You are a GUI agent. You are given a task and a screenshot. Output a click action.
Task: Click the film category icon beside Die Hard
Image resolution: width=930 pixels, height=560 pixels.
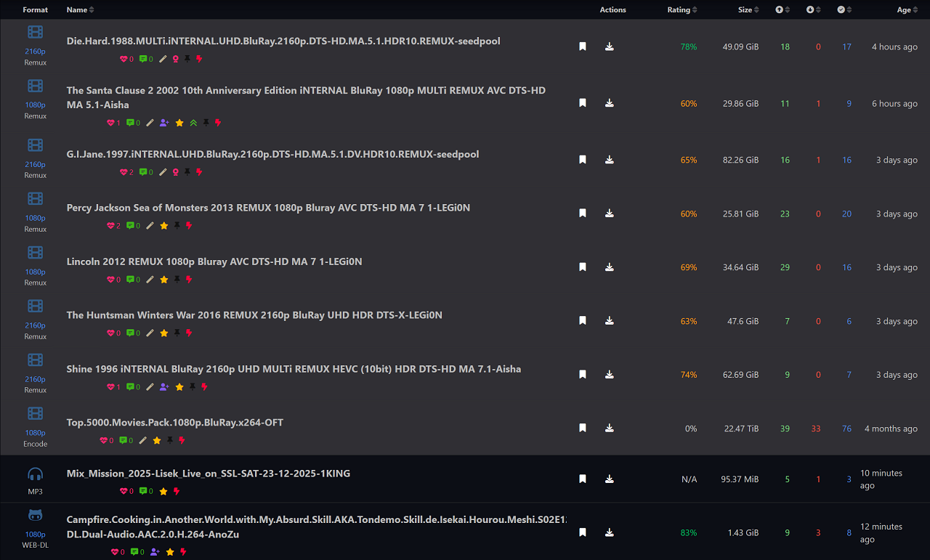(x=36, y=32)
